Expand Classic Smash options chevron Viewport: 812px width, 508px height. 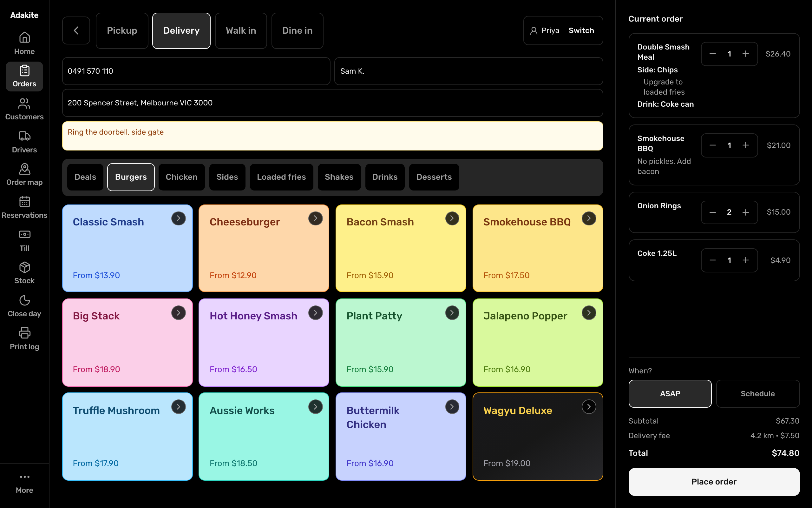(179, 218)
